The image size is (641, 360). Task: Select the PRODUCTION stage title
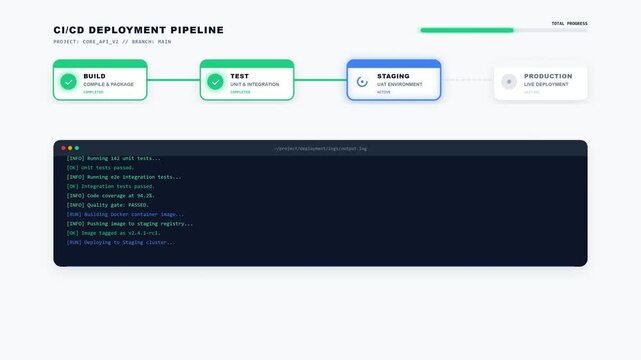pos(548,76)
